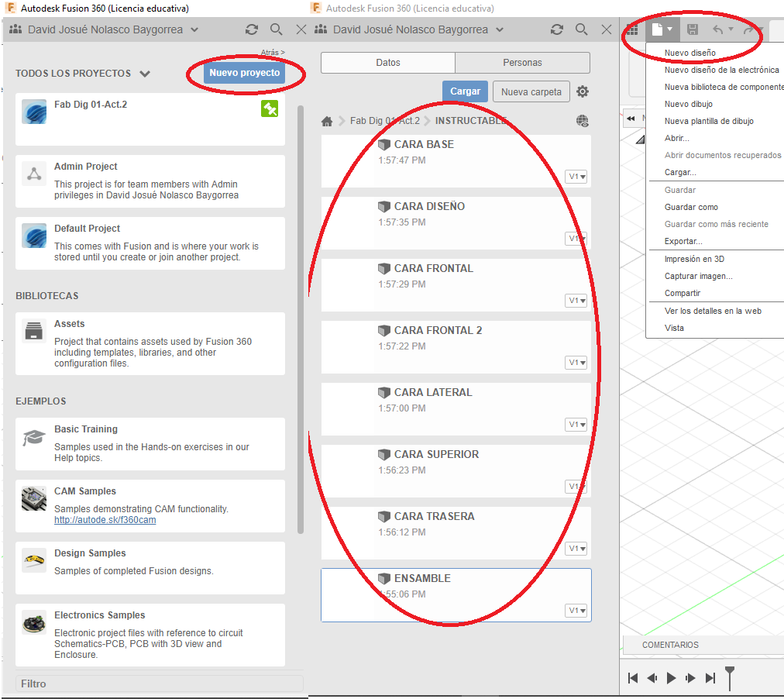
Task: Switch to the Datos tab
Action: pyautogui.click(x=388, y=63)
